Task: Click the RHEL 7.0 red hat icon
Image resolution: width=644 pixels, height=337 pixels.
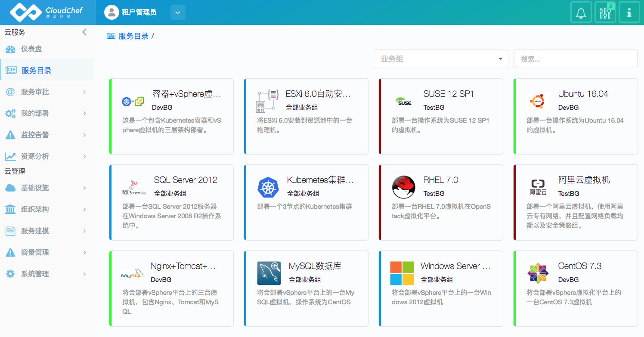Action: pyautogui.click(x=403, y=187)
